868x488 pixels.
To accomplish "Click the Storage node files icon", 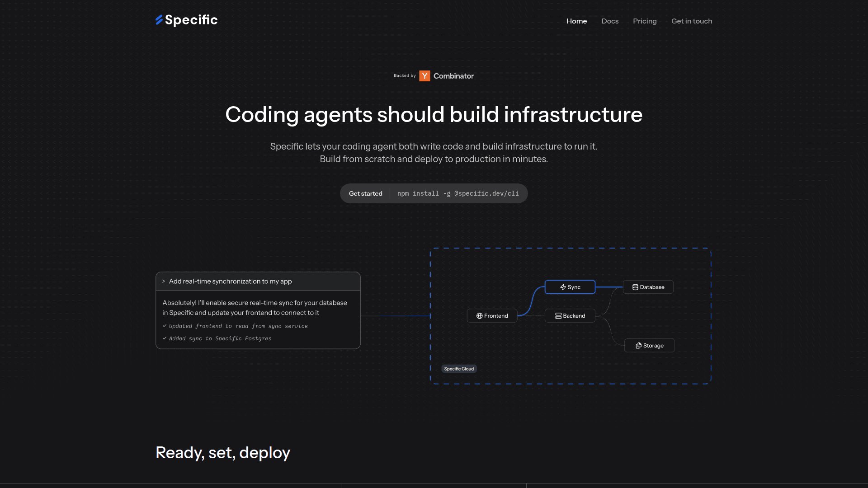I will [638, 346].
